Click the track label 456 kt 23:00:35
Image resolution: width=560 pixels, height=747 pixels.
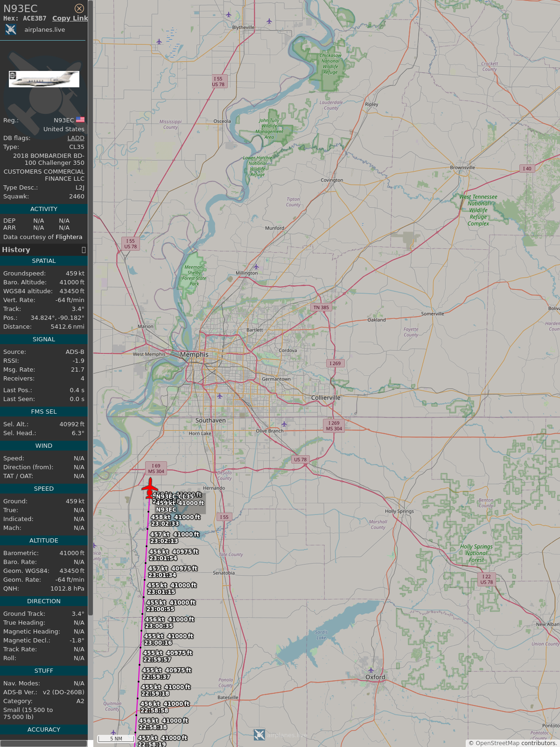(169, 622)
